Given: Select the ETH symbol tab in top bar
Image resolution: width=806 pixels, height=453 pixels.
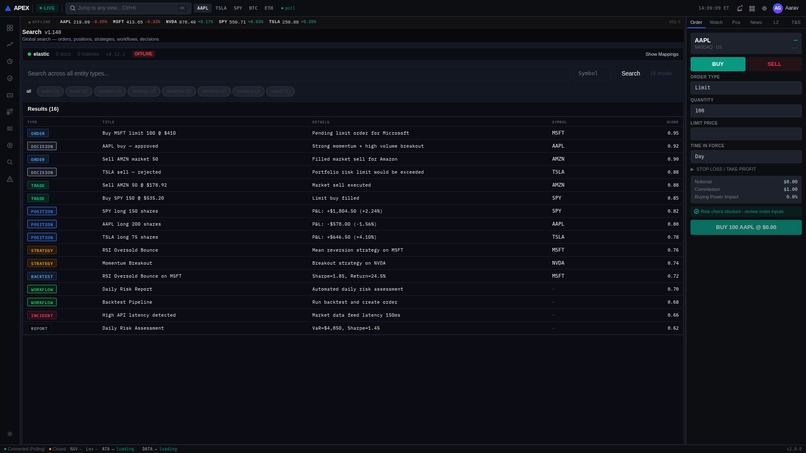Looking at the screenshot, I should [269, 8].
